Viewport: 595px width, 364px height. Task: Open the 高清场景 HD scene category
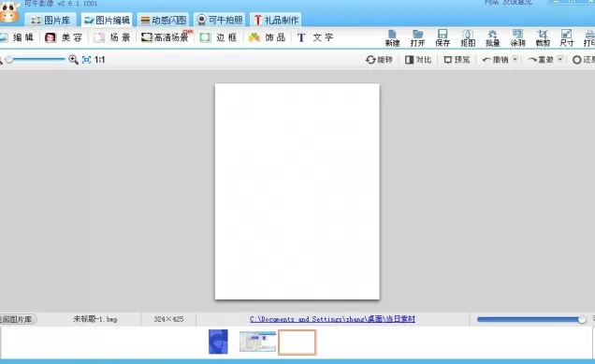pos(166,37)
